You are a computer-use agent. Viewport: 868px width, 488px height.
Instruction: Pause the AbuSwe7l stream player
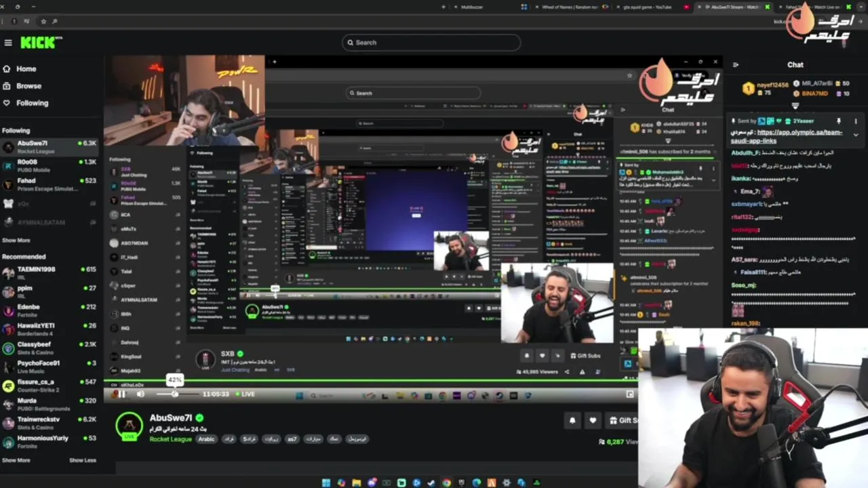(122, 394)
